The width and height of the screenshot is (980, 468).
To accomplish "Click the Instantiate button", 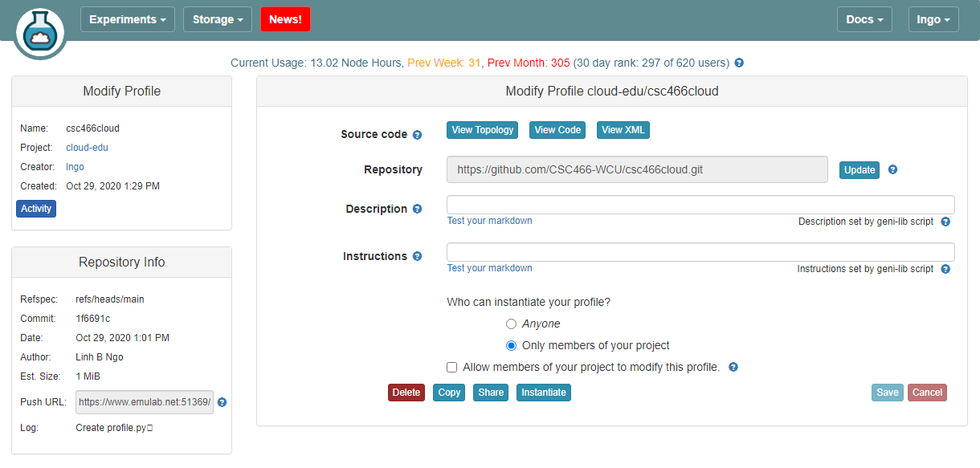I will [x=543, y=393].
